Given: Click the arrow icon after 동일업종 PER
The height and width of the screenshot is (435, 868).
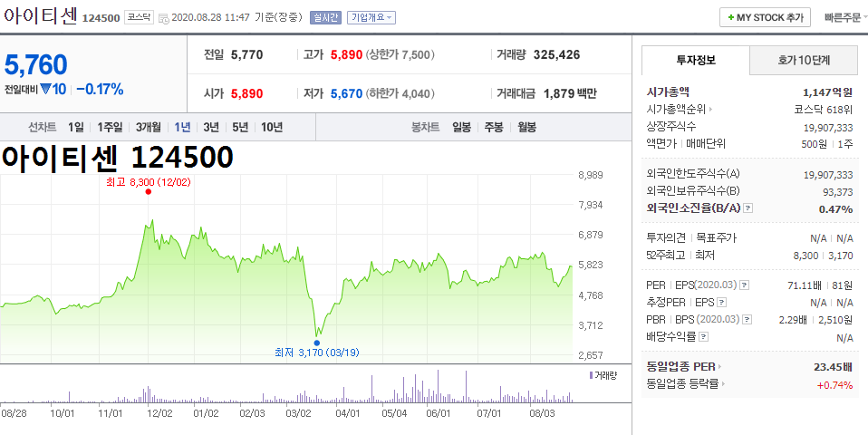Looking at the screenshot, I should coord(720,367).
